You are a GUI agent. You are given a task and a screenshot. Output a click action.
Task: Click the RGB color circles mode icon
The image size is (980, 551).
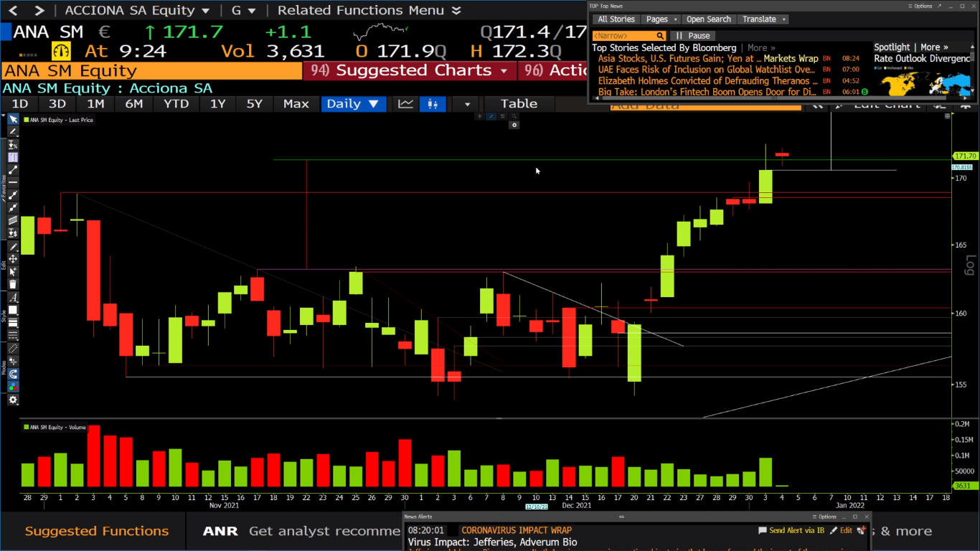(x=13, y=387)
